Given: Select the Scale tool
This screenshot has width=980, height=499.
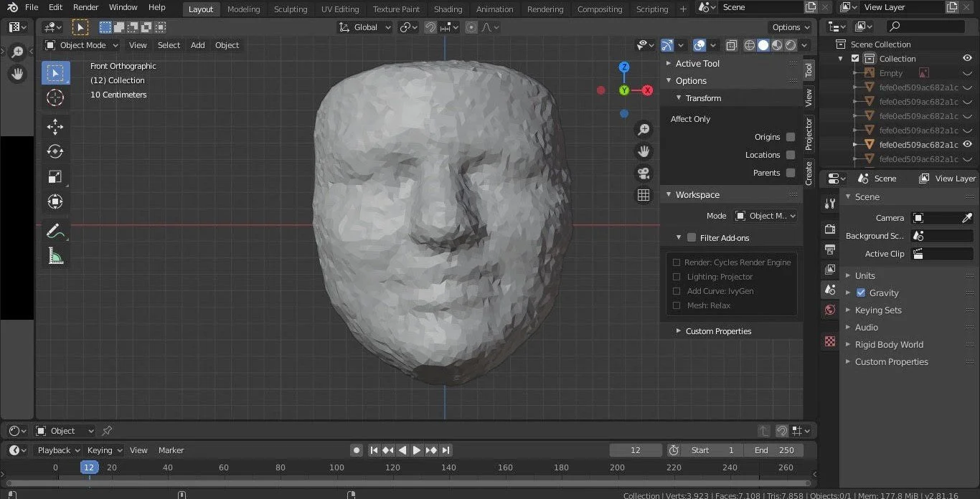Looking at the screenshot, I should (55, 176).
